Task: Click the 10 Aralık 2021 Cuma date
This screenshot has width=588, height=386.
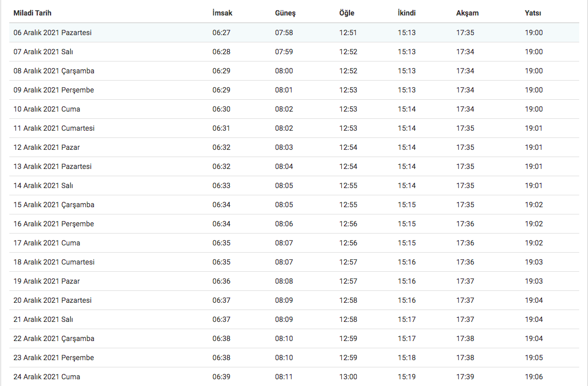Action: coord(47,109)
